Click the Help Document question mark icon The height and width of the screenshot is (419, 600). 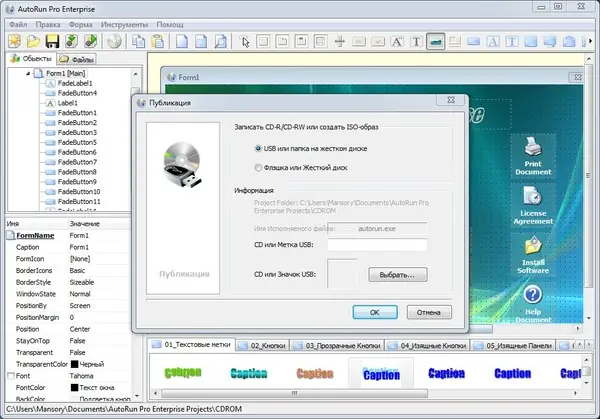coord(533,295)
